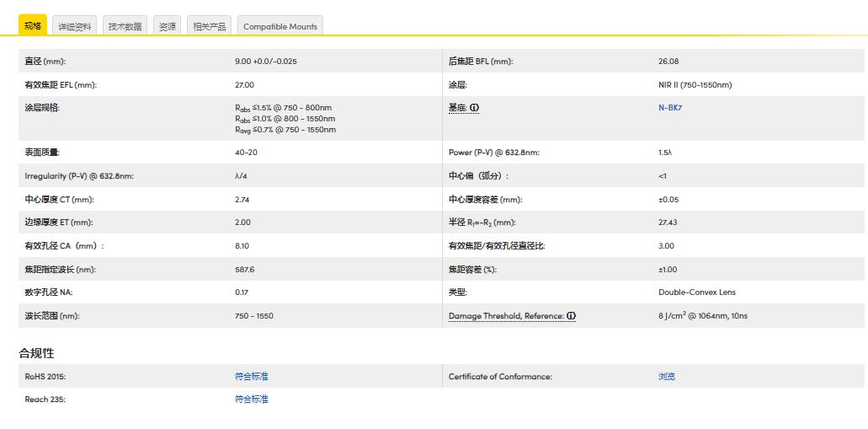Select the 技术数据 tab
Viewport: 868px width, 429px height.
pyautogui.click(x=125, y=26)
